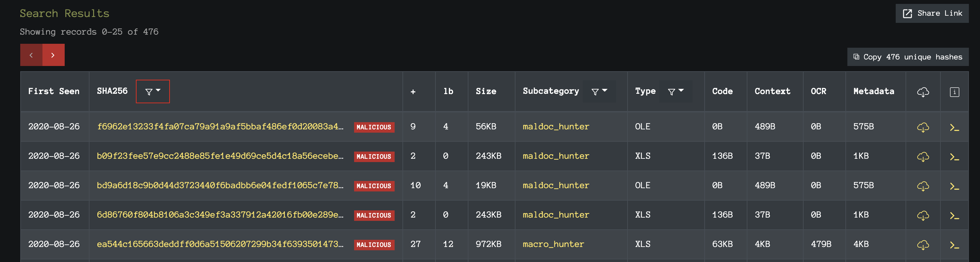The width and height of the screenshot is (980, 262).
Task: Click MALICIOUS badge on b09f23fee57e row
Action: click(374, 157)
